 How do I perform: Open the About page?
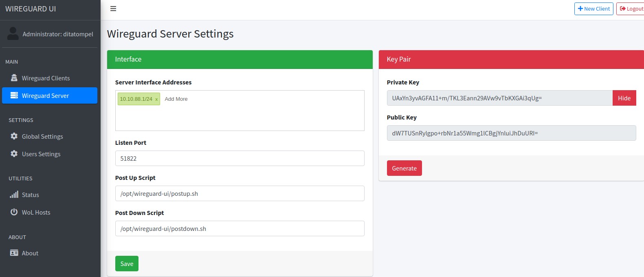[x=50, y=253]
